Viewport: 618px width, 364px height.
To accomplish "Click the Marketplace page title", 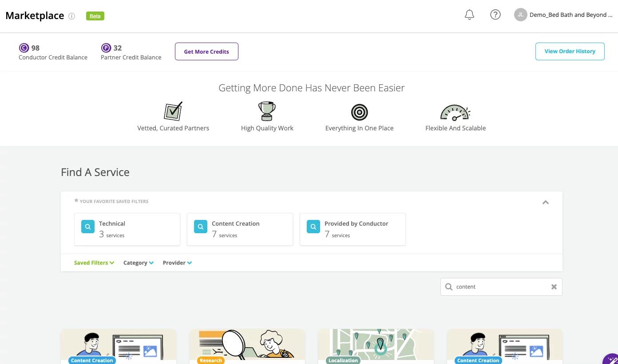I will [x=35, y=16].
